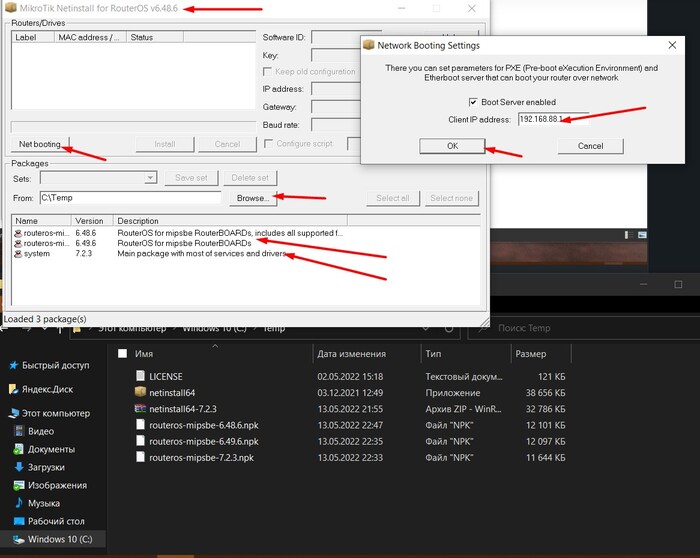Image resolution: width=700 pixels, height=558 pixels.
Task: Open the Видео folder in sidebar
Action: click(41, 431)
